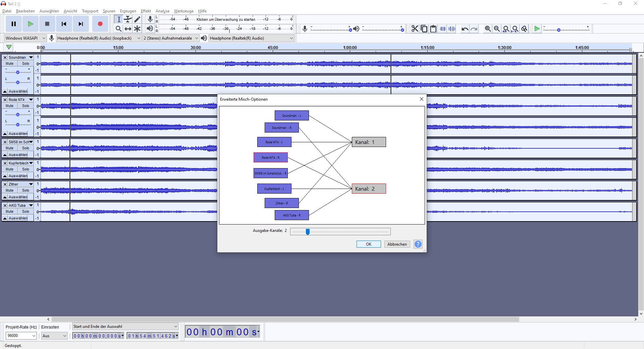The width and height of the screenshot is (644, 349).
Task: Click the Skip to Start button
Action: (64, 24)
